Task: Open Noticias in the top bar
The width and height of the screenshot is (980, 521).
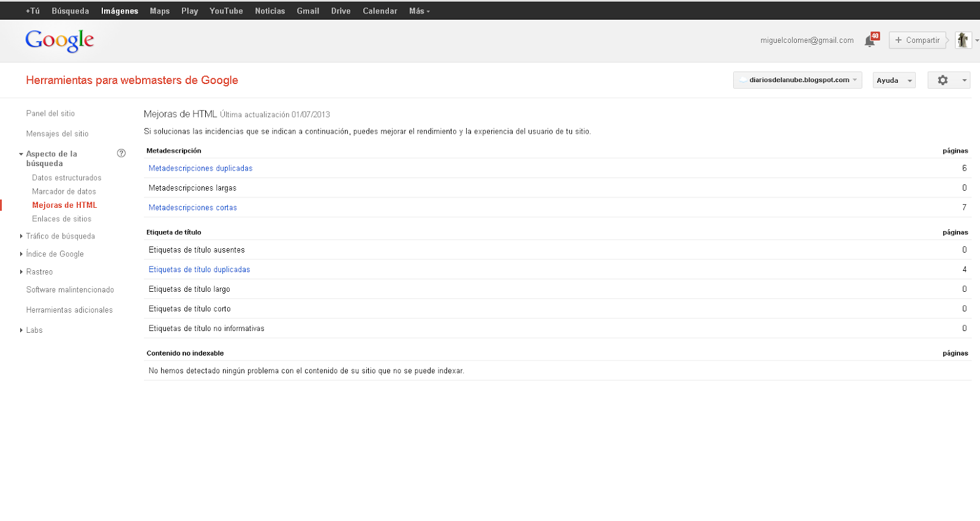Action: point(270,11)
